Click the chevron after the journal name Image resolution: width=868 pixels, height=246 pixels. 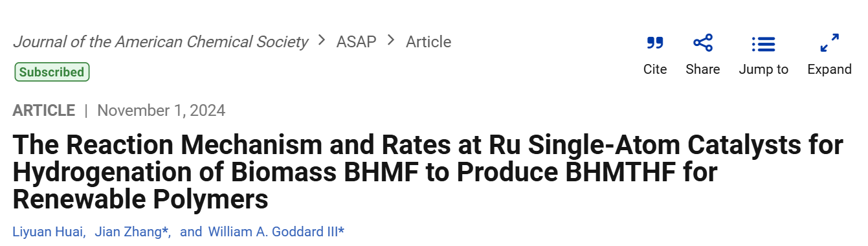coord(322,41)
